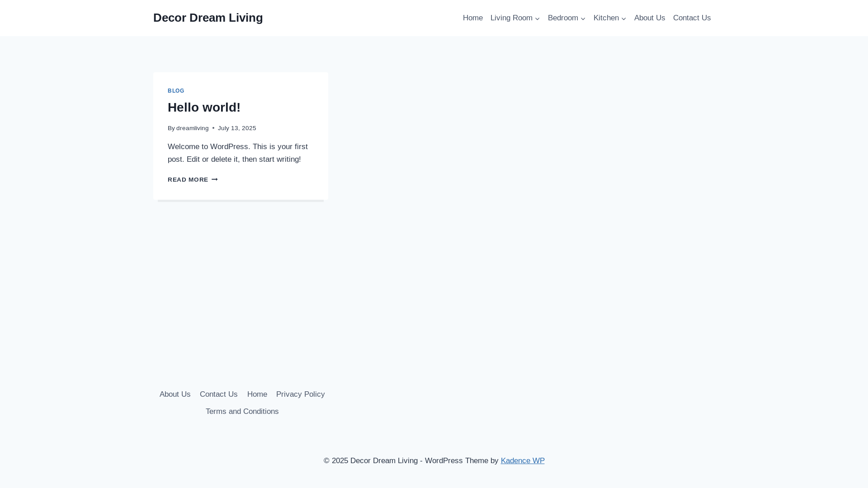The image size is (868, 488).
Task: Open About Us in the footer menu
Action: click(x=175, y=394)
